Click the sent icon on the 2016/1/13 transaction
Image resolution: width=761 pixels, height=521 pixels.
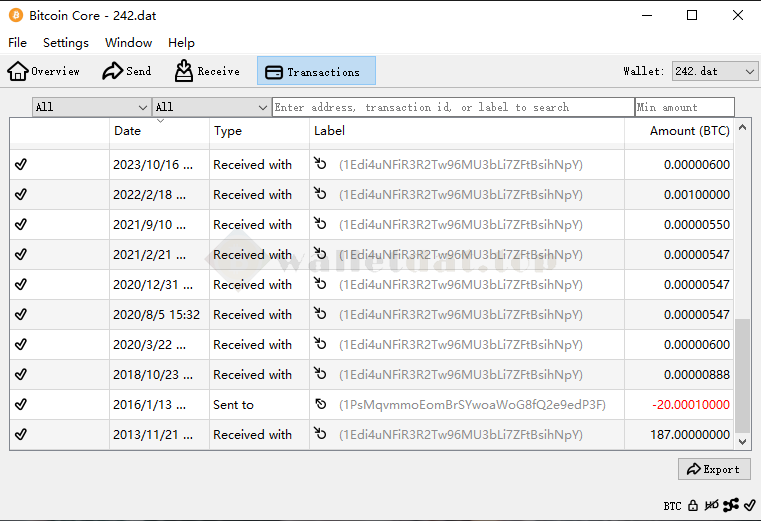320,405
